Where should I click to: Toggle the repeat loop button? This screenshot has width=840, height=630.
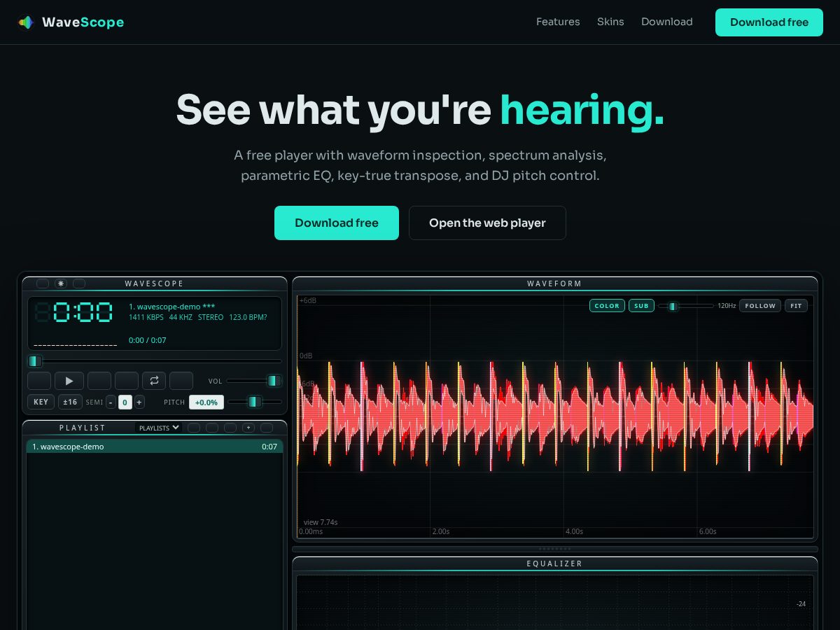click(154, 381)
